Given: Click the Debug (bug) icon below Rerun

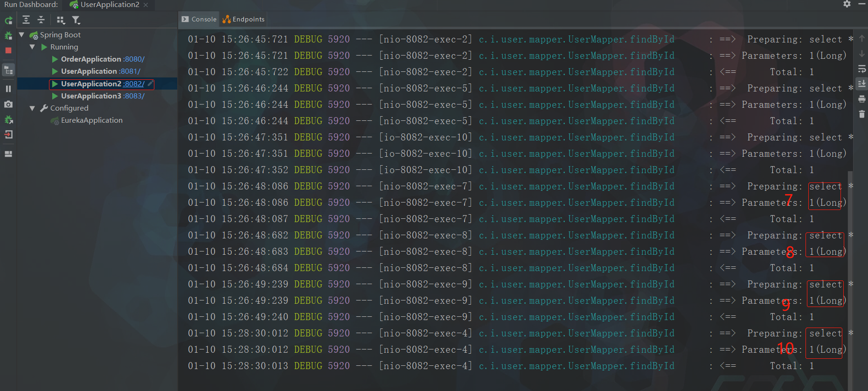Looking at the screenshot, I should coord(8,35).
